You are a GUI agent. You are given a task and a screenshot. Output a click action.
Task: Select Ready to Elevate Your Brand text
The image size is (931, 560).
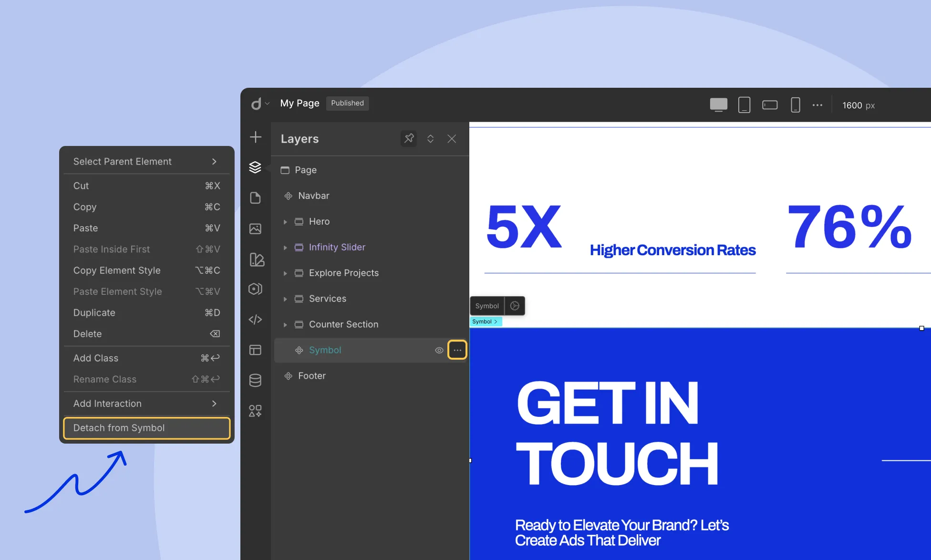pyautogui.click(x=622, y=532)
